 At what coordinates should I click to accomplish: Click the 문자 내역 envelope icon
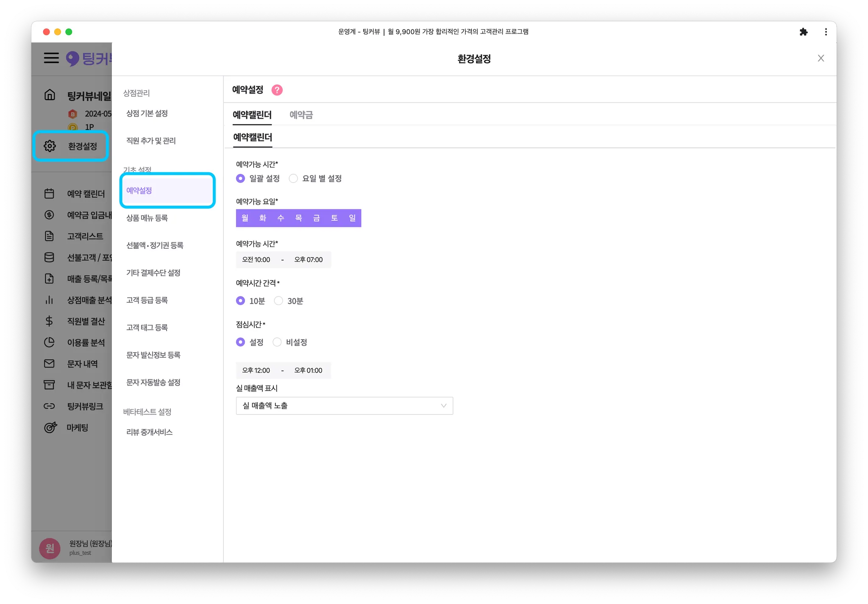[49, 364]
